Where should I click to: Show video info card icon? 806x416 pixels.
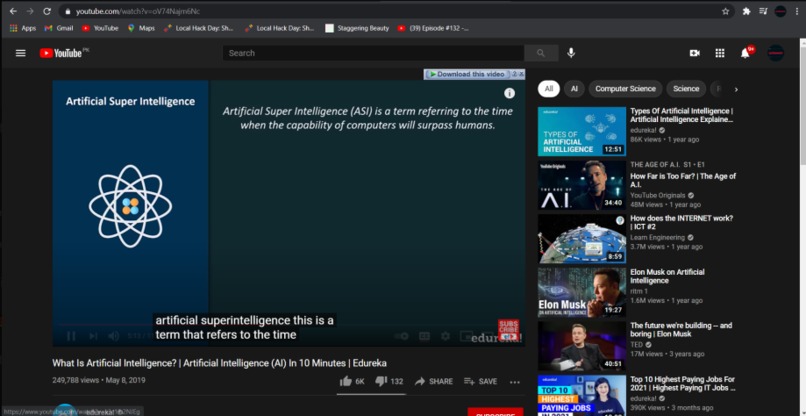509,93
